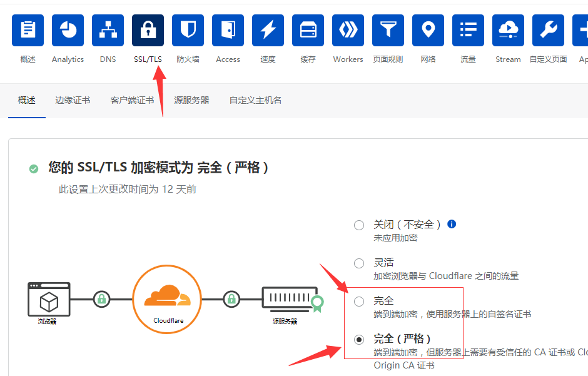Click the 浏览器 browser icon in diagram
The height and width of the screenshot is (376, 588).
(x=49, y=299)
